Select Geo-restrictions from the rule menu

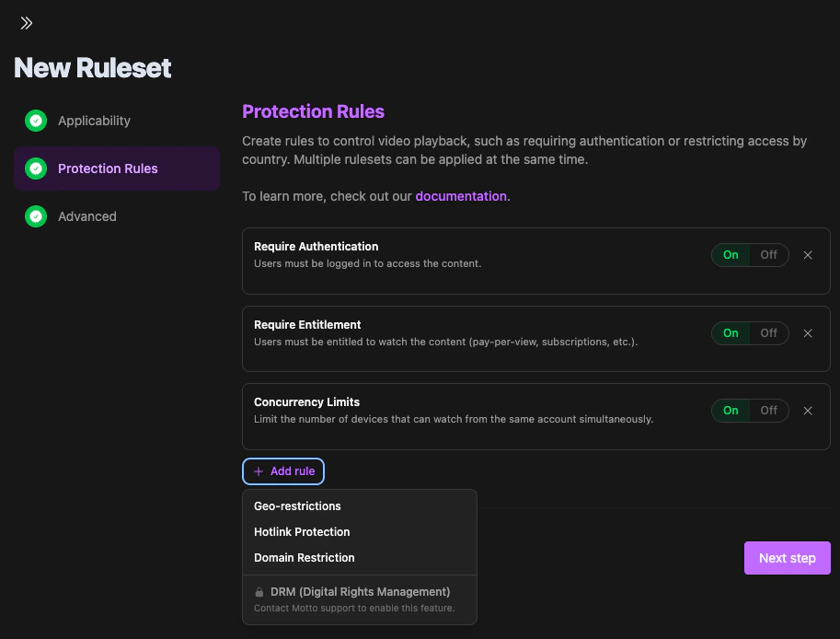297,506
